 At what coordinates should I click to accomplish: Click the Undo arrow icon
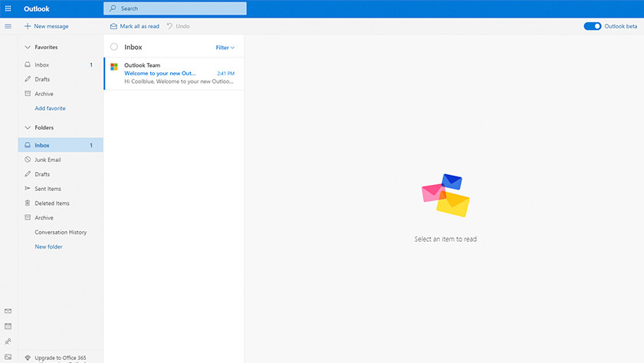click(170, 26)
